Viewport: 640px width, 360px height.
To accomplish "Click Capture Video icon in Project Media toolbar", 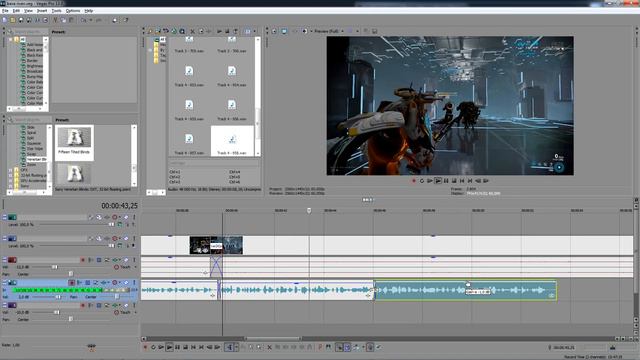I will (158, 31).
